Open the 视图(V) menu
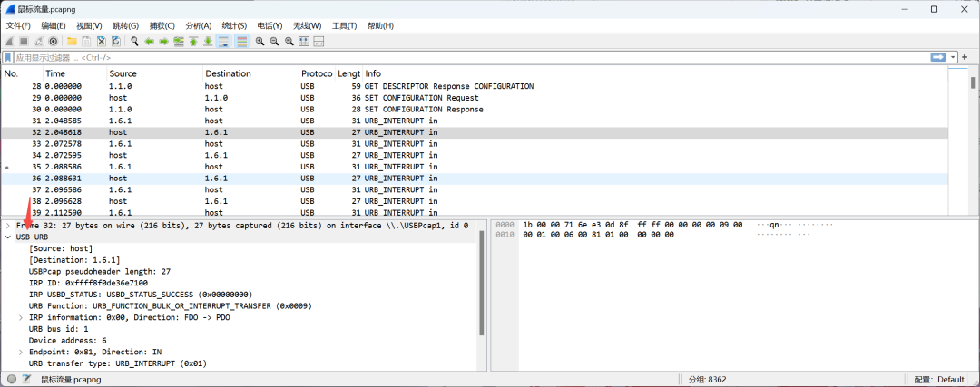 [89, 25]
